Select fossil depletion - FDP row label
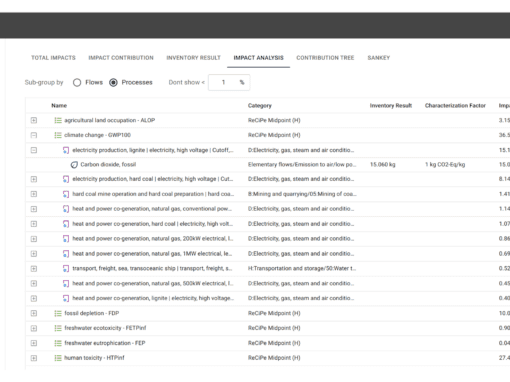Screen dimensions: 510x382 pyautogui.click(x=92, y=313)
